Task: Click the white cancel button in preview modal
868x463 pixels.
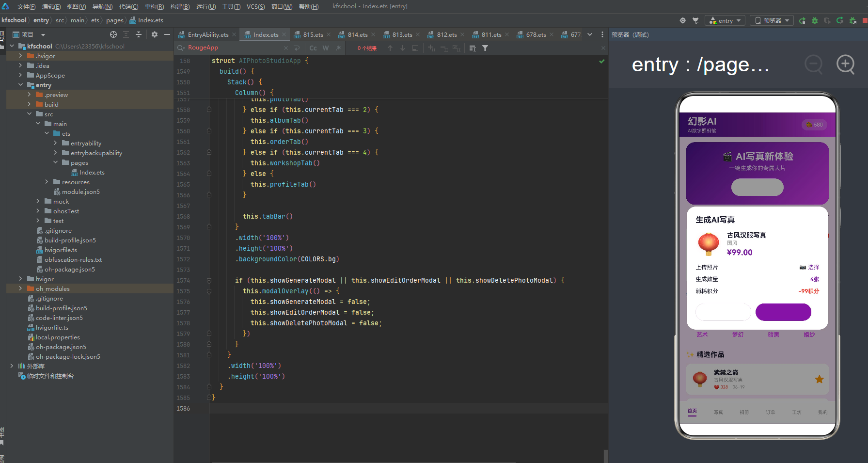Action: point(723,312)
